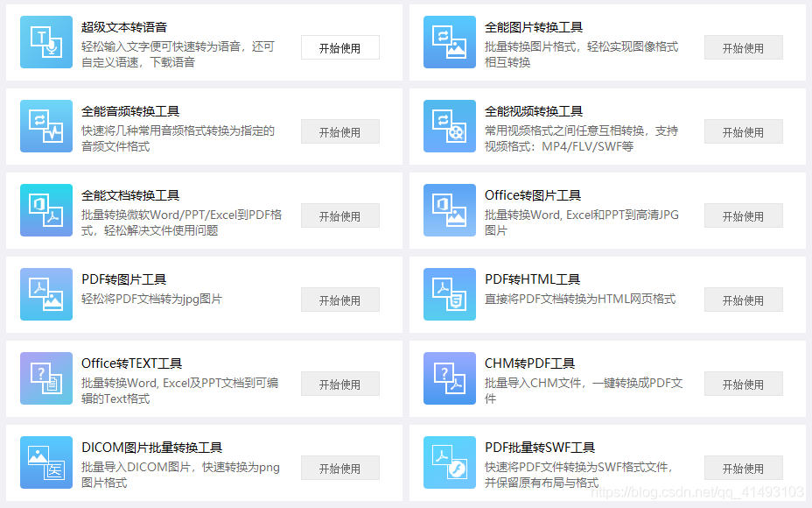This screenshot has height=508, width=812.
Task: Select the PDF批量转SWF工具 title
Action: 540,448
